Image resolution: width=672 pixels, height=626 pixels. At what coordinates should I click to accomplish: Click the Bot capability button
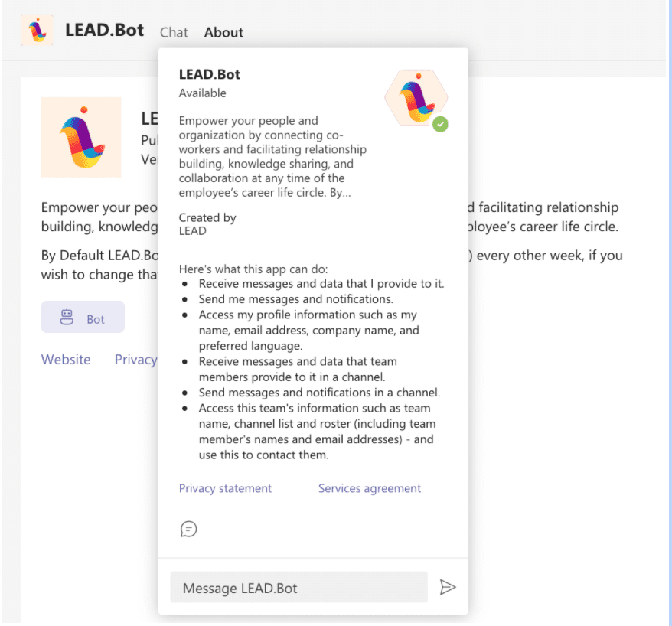83,318
